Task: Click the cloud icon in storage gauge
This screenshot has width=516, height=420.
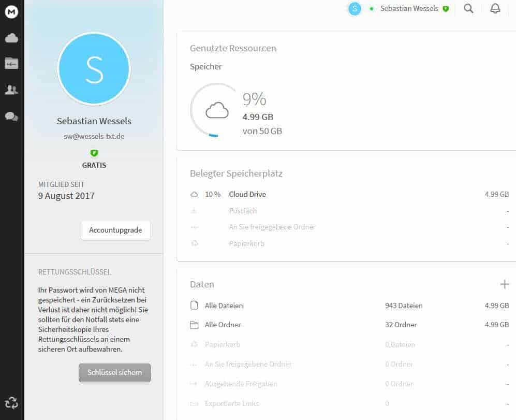Action: pyautogui.click(x=217, y=110)
